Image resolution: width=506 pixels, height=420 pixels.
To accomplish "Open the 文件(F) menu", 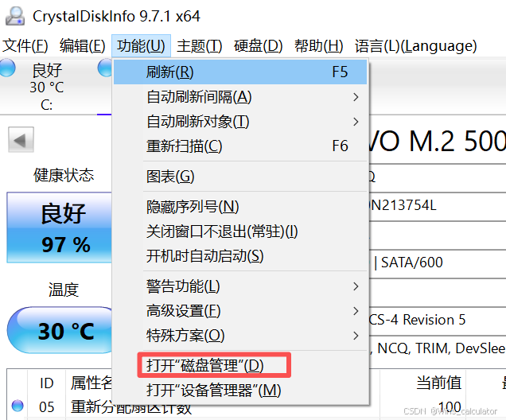I will [25, 45].
